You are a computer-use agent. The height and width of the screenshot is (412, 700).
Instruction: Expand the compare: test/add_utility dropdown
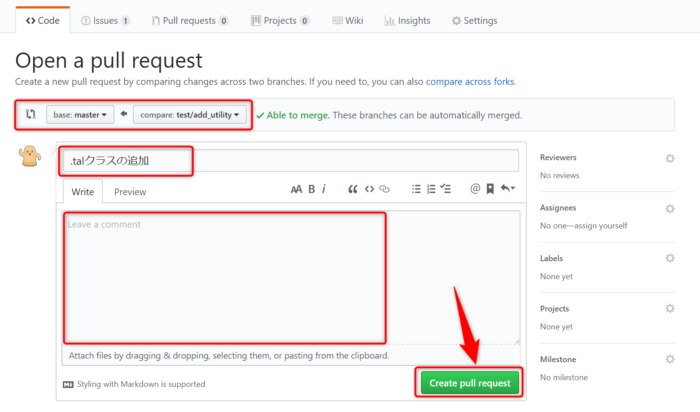coord(190,115)
